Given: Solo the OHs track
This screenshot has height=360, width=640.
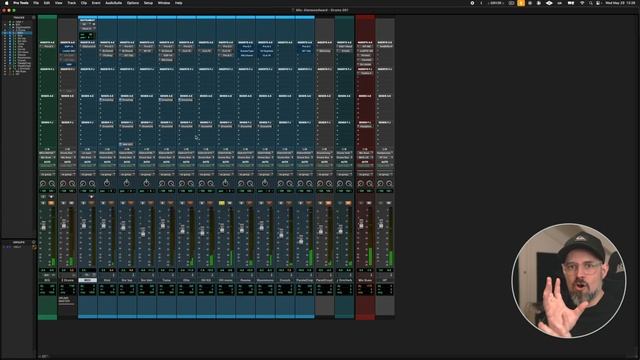Looking at the screenshot, I should pos(182,203).
